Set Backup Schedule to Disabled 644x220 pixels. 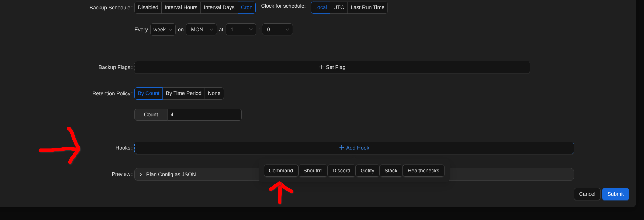[x=148, y=8]
